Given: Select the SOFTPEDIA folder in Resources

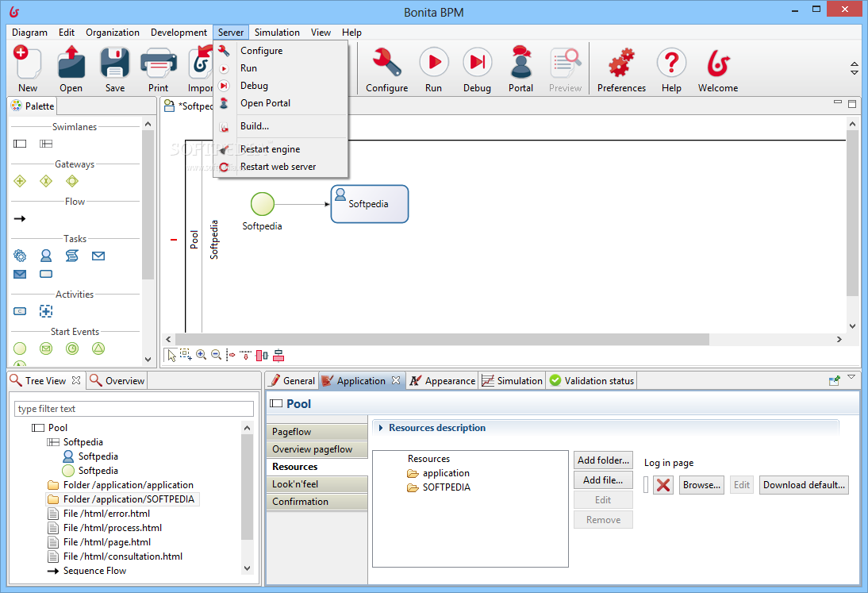Looking at the screenshot, I should (x=439, y=487).
